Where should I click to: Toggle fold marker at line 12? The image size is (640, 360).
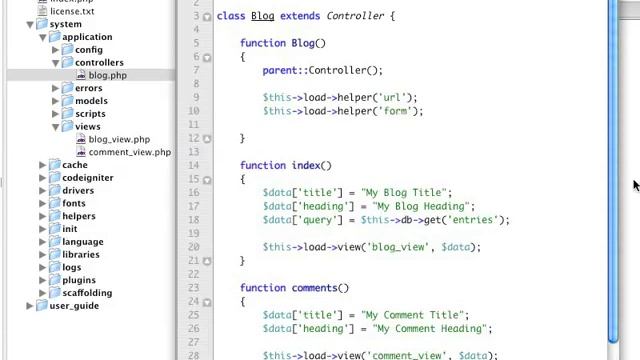click(207, 139)
